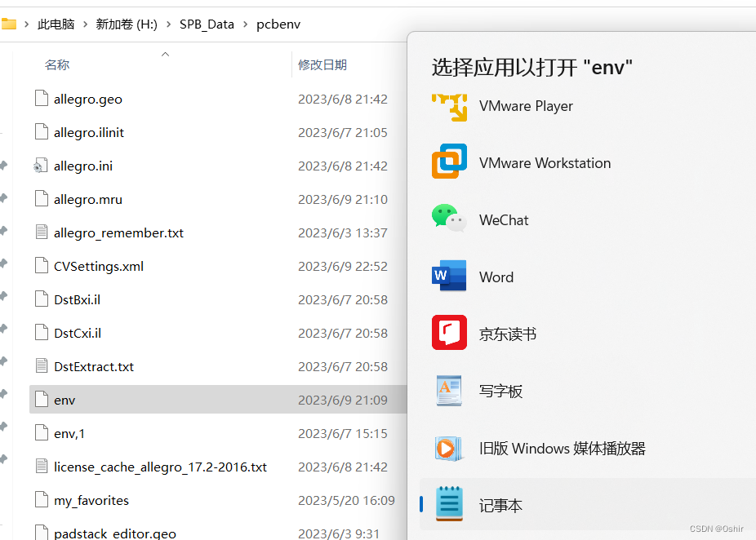The width and height of the screenshot is (756, 540).
Task: Open the chevron dropdown after SPB_Data
Action: 245,24
